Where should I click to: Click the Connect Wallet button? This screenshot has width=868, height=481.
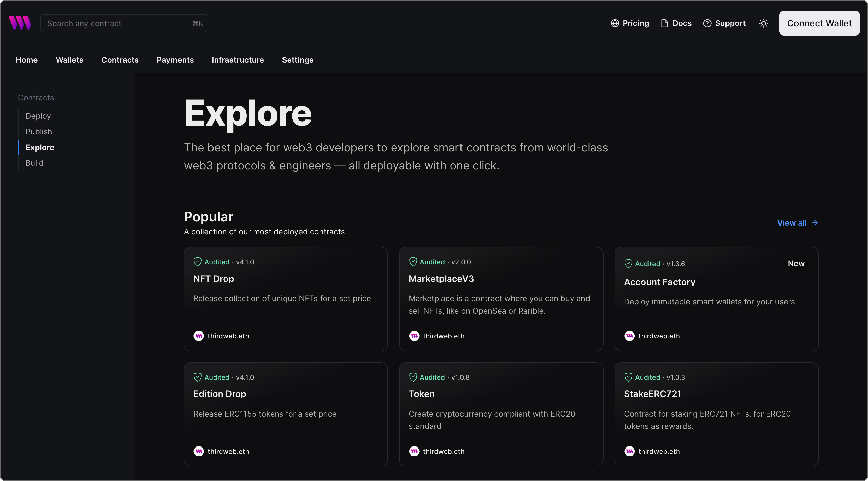pyautogui.click(x=820, y=23)
